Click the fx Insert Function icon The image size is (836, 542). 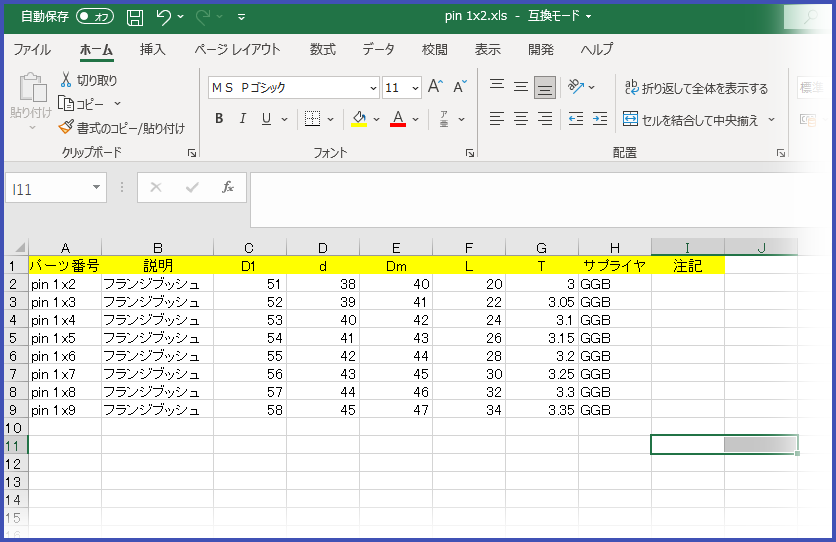pyautogui.click(x=228, y=188)
